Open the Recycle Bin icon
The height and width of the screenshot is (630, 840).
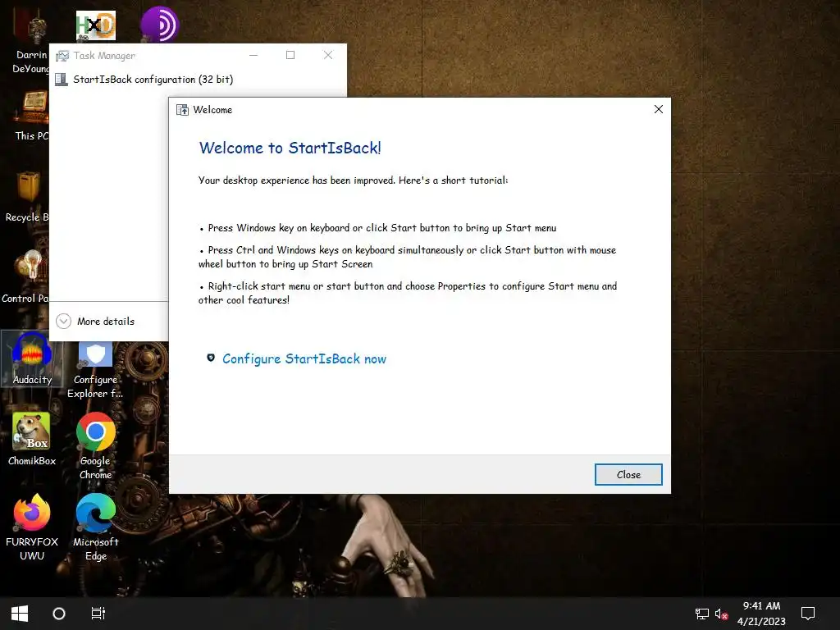click(27, 197)
